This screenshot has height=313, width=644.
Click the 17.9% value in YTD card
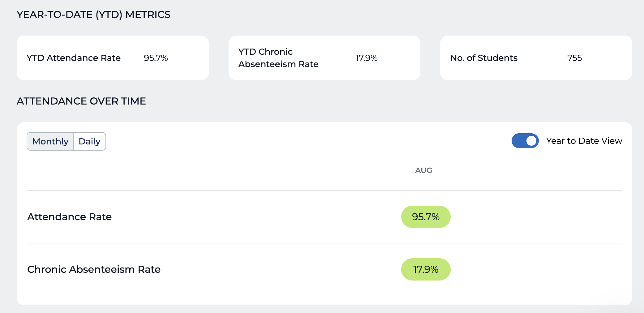[366, 58]
